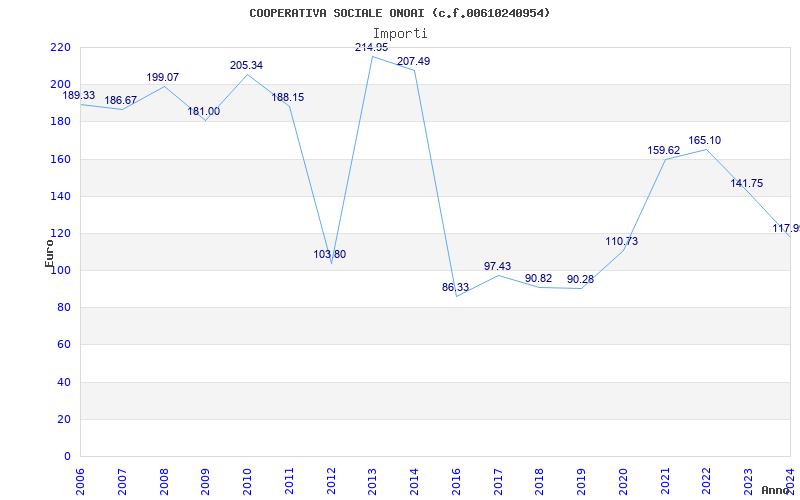Click the 2014 x-axis year label
800x500 pixels.
click(x=415, y=482)
